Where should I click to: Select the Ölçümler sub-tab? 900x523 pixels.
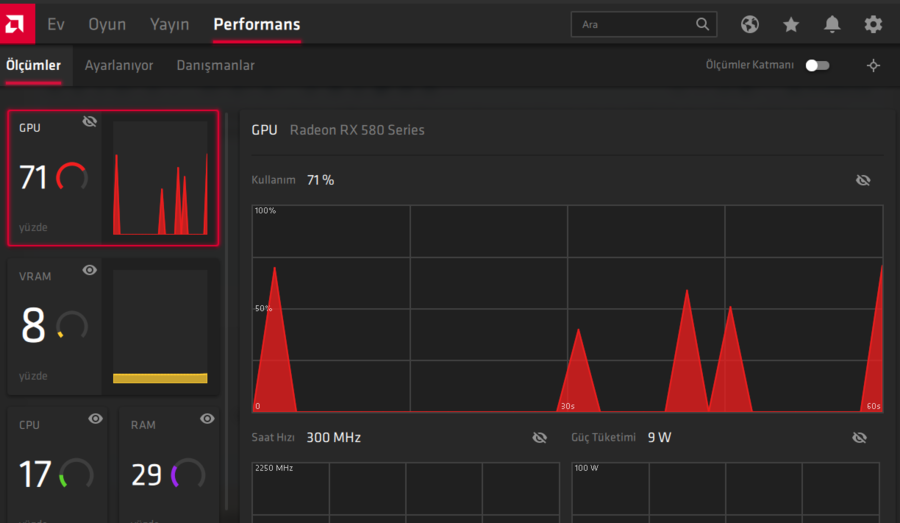coord(33,65)
